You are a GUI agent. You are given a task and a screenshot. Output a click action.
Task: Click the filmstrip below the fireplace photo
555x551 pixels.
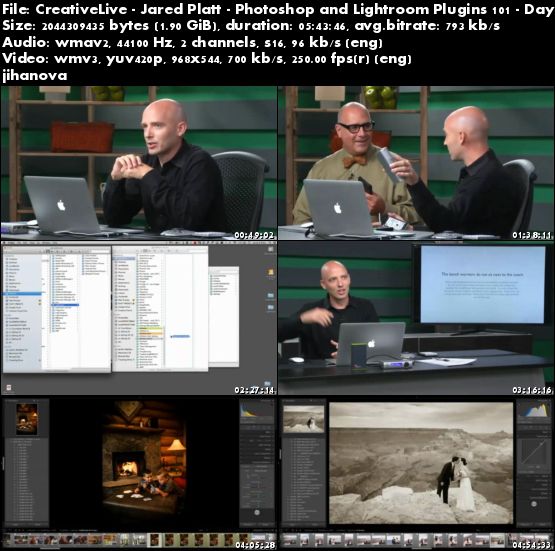(x=139, y=540)
